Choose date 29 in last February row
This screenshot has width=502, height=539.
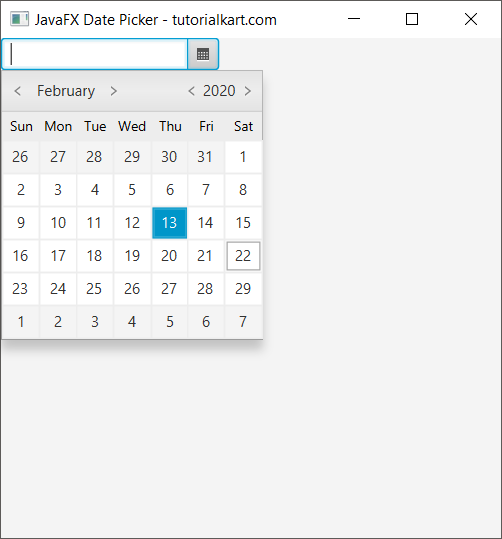[243, 289]
